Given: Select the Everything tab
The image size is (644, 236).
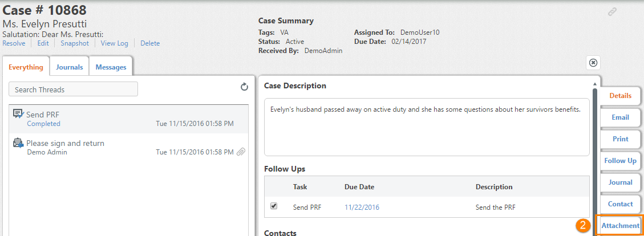Looking at the screenshot, I should coord(26,67).
